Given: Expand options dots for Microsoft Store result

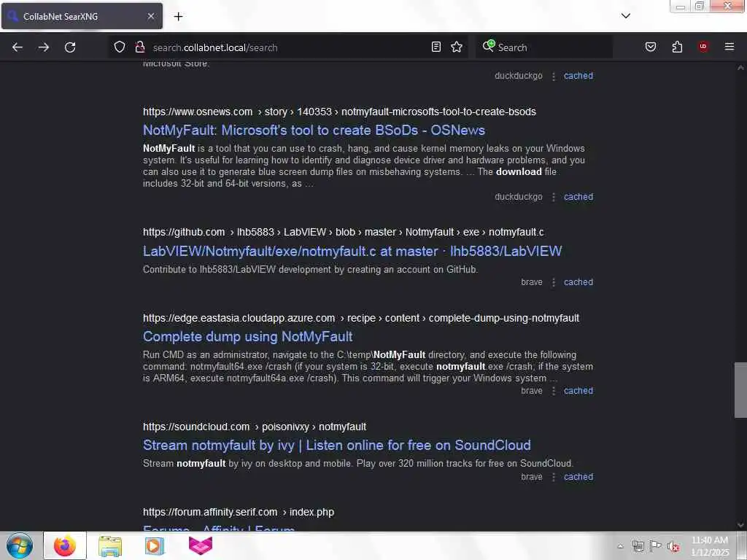Looking at the screenshot, I should (553, 76).
